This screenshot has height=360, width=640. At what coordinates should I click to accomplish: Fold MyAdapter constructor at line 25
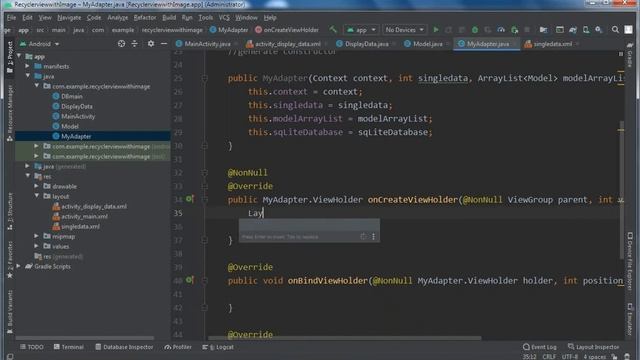(x=204, y=78)
